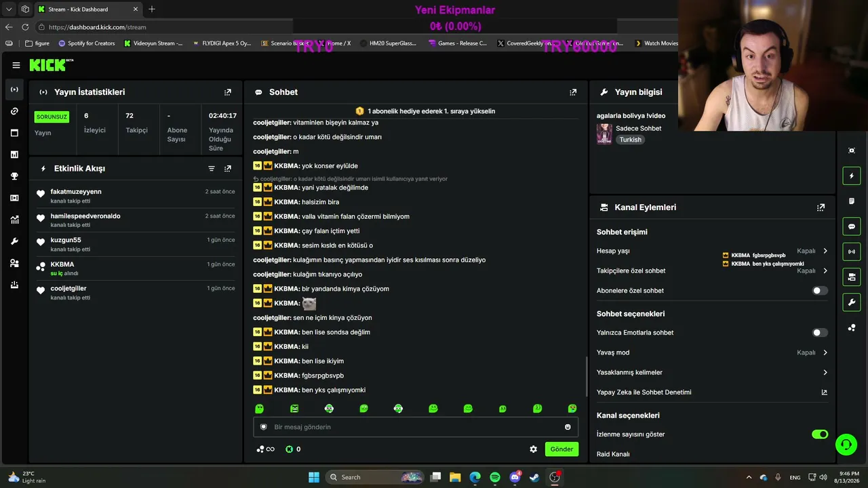Open the growth chart icon in left sidebar
The height and width of the screenshot is (488, 868).
point(15,220)
